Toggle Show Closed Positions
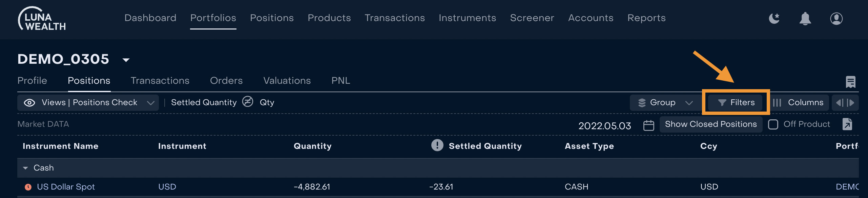The height and width of the screenshot is (198, 868). (710, 124)
